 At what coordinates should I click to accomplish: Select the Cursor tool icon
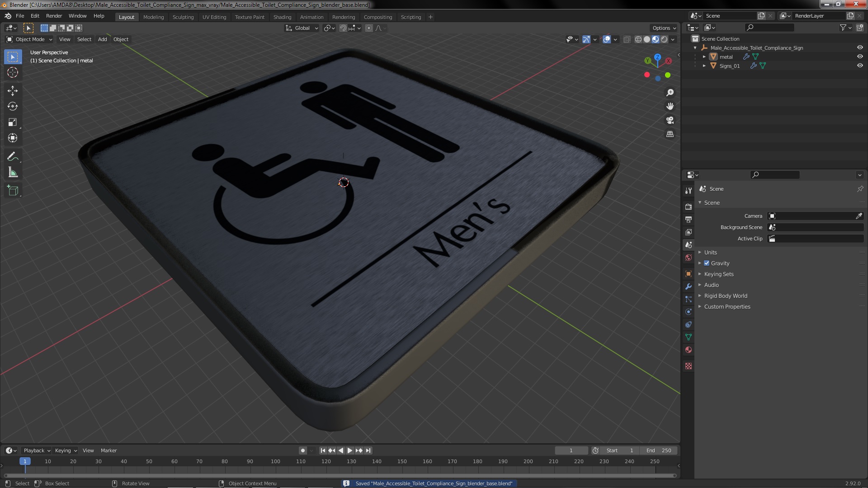tap(13, 72)
